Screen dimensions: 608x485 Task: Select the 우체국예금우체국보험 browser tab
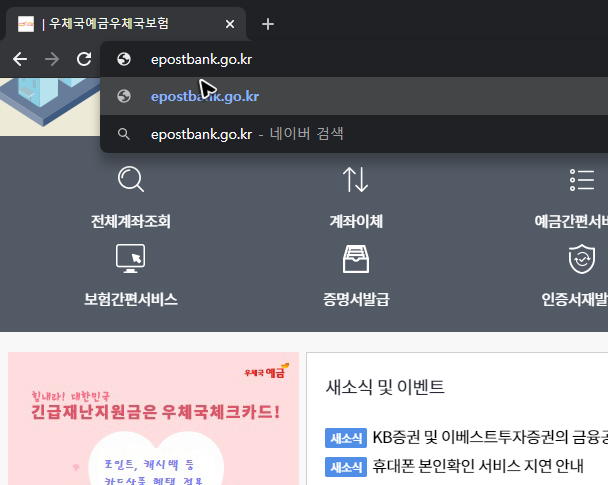(x=126, y=24)
